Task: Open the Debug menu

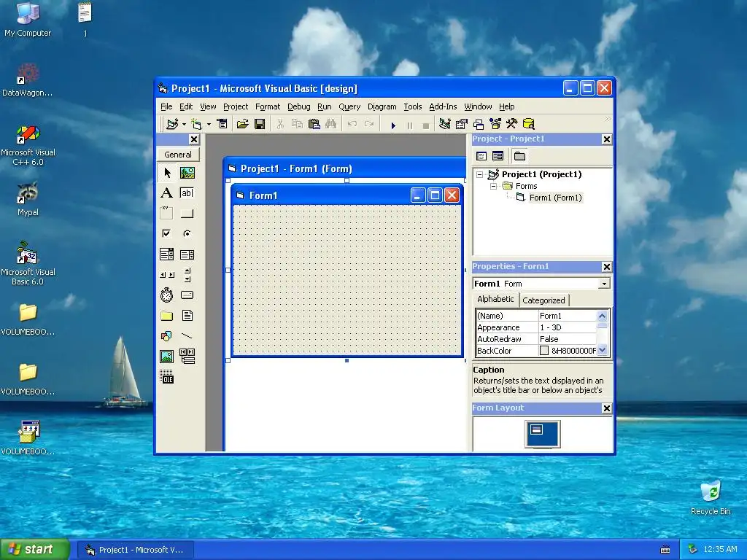Action: [x=298, y=106]
